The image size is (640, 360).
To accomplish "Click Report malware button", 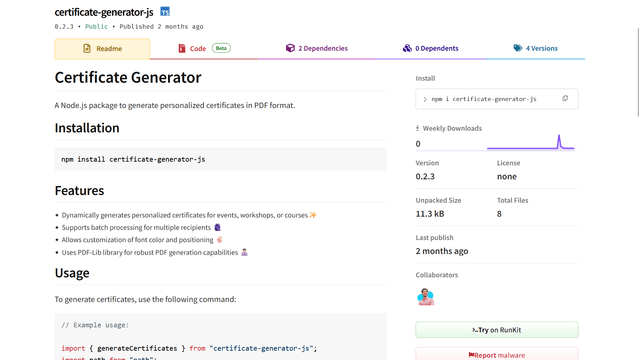I will (497, 354).
